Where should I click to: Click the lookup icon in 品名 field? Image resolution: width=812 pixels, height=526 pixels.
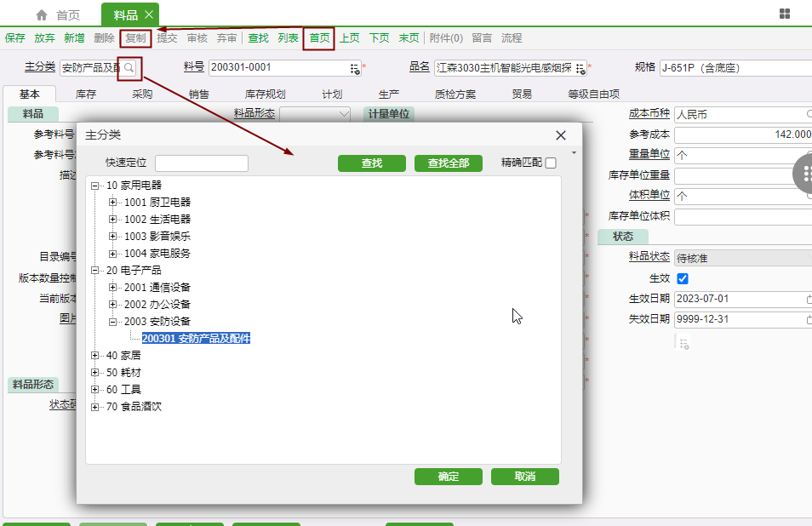tap(580, 68)
